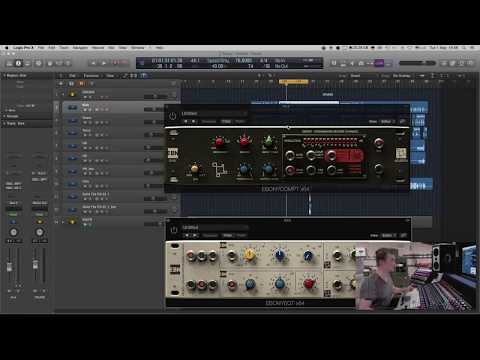Open the tracks area View dropdown
This screenshot has height=360, width=480.
(110, 76)
